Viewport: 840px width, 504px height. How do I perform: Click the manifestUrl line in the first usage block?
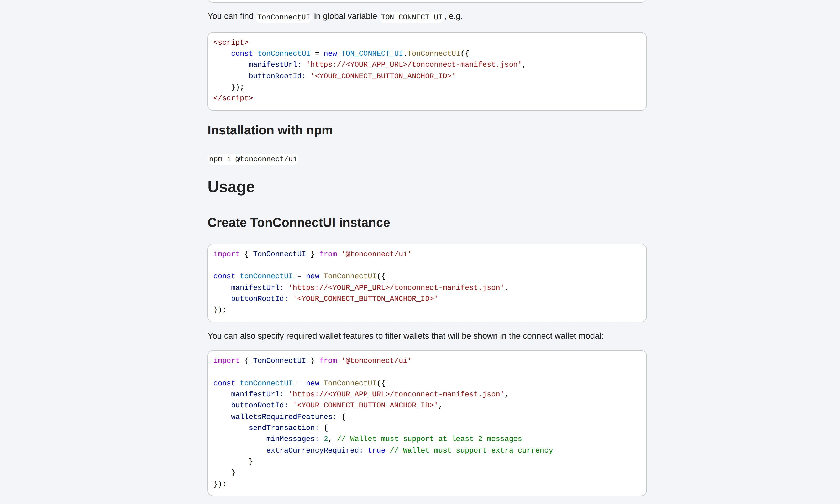click(369, 288)
